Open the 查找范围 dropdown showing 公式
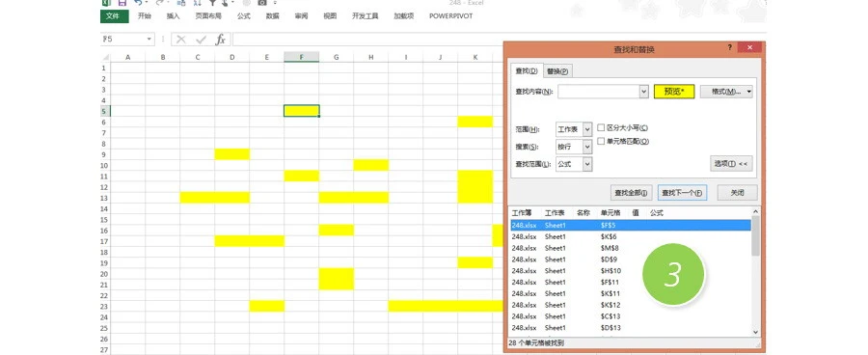 574,164
